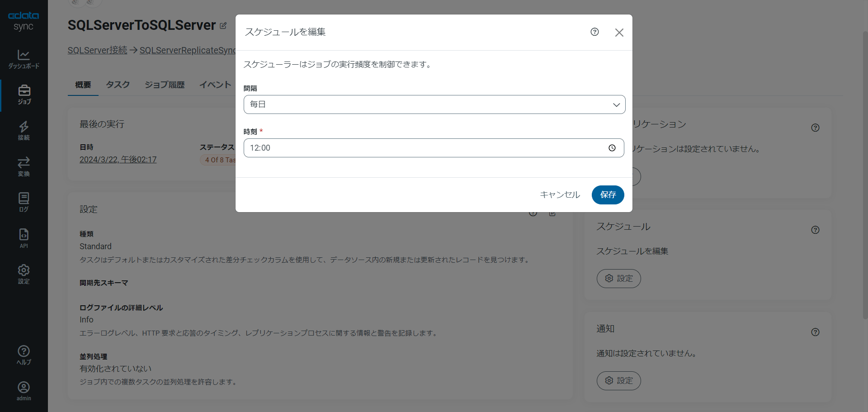Open the SQLServer接続 source link
This screenshot has width=868, height=412.
97,50
